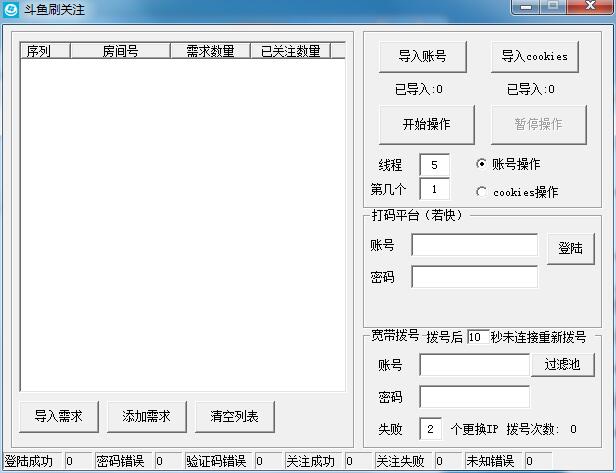Focus the 第几个 index field
Viewport: 616px width, 473px height.
[x=434, y=189]
